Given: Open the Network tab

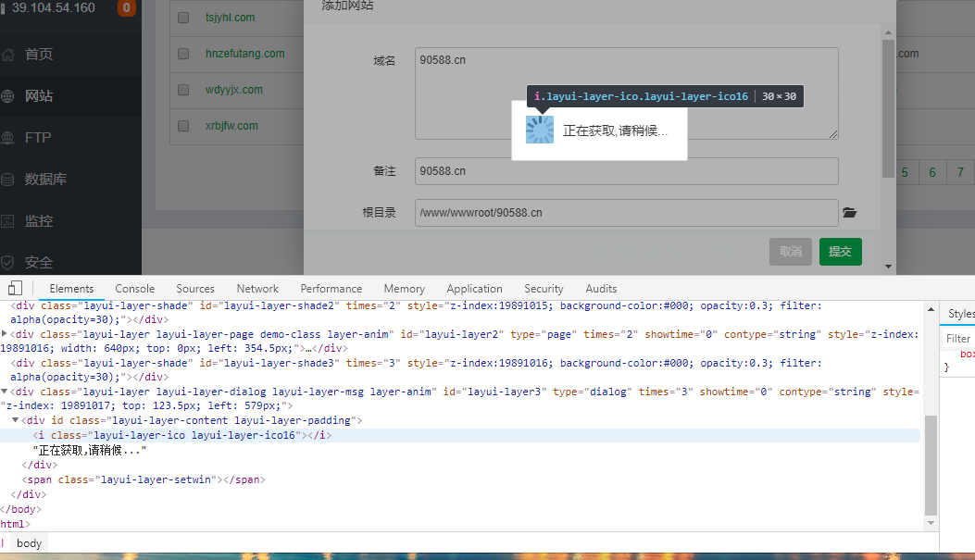Looking at the screenshot, I should [257, 289].
